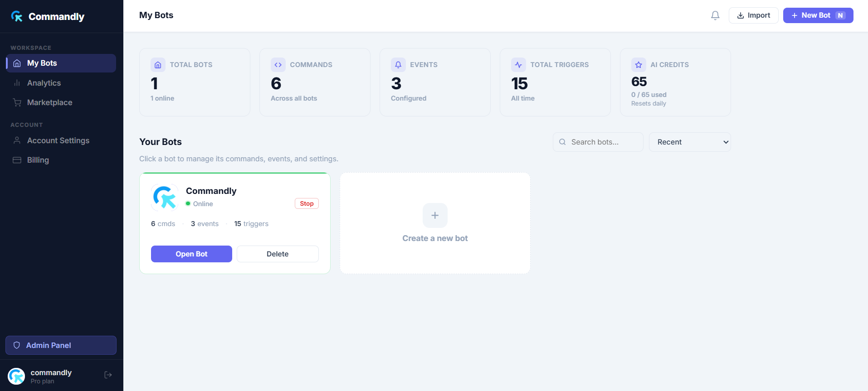Open My Bots in the sidebar
868x391 pixels.
(61, 63)
